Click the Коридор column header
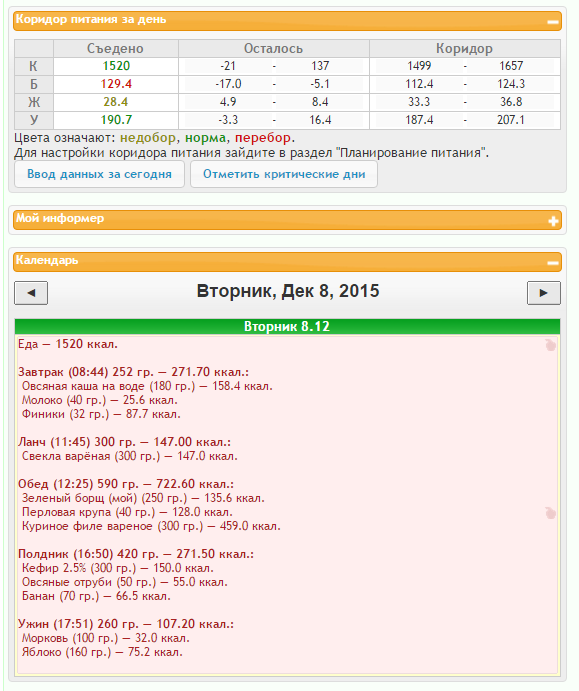The image size is (579, 691). coord(464,48)
